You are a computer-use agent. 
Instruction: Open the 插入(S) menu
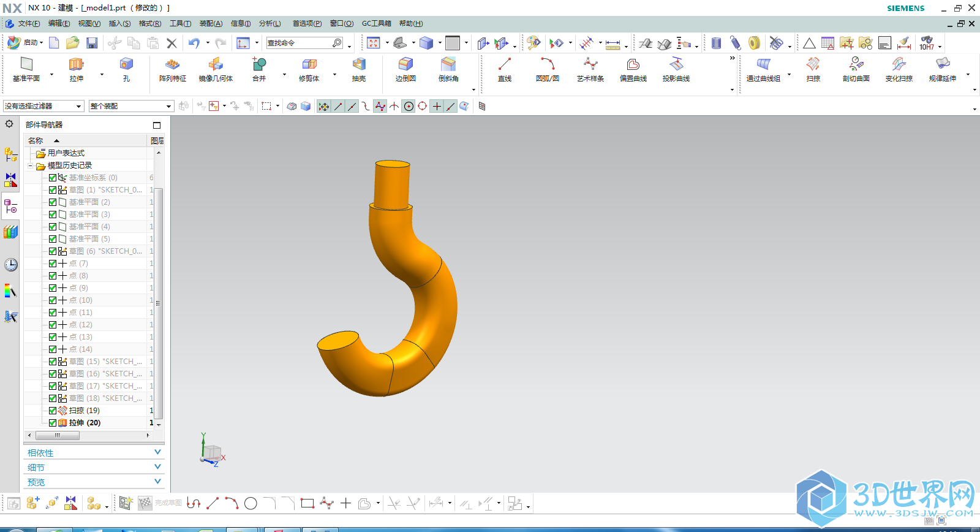[x=119, y=23]
